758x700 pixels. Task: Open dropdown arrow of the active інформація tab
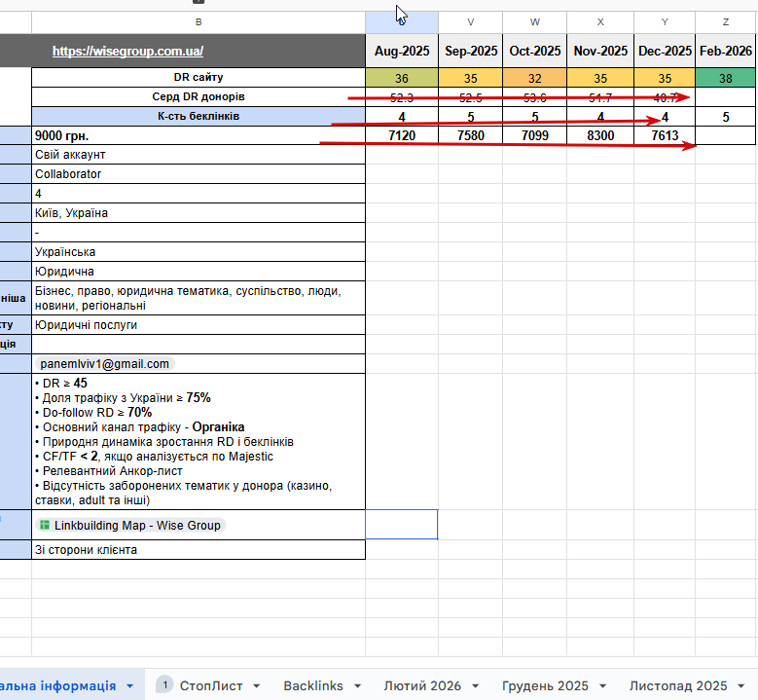[x=129, y=686]
